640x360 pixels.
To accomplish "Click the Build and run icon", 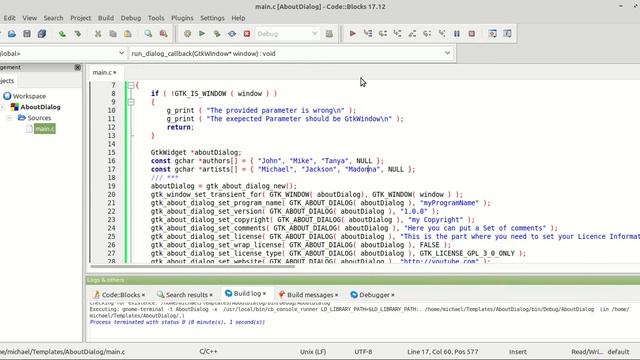I will coord(217,34).
